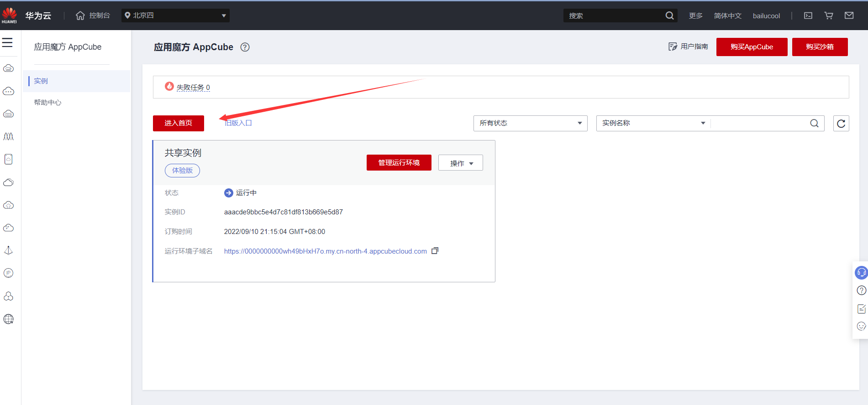Screen dimensions: 868x405
Task: Click the 进入首页 button
Action: (179, 123)
